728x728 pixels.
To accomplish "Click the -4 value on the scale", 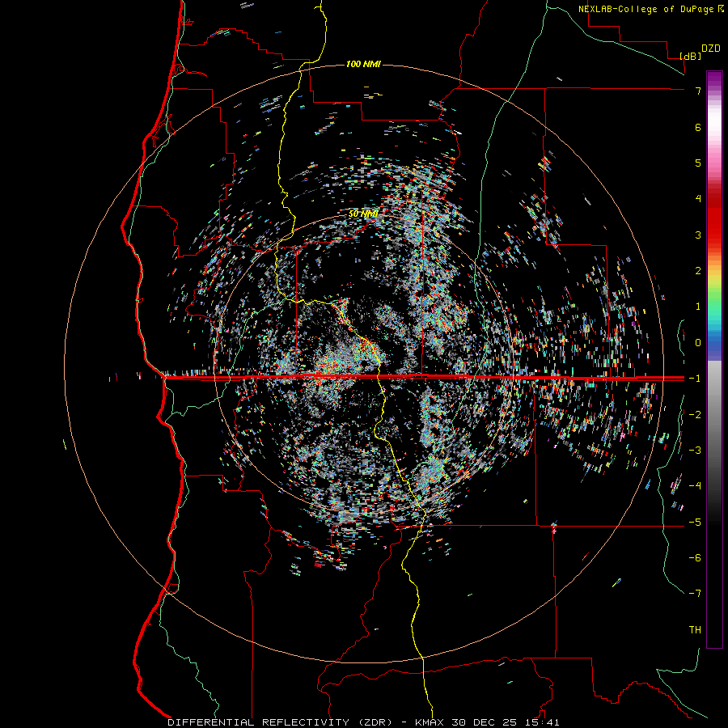I will [x=695, y=486].
